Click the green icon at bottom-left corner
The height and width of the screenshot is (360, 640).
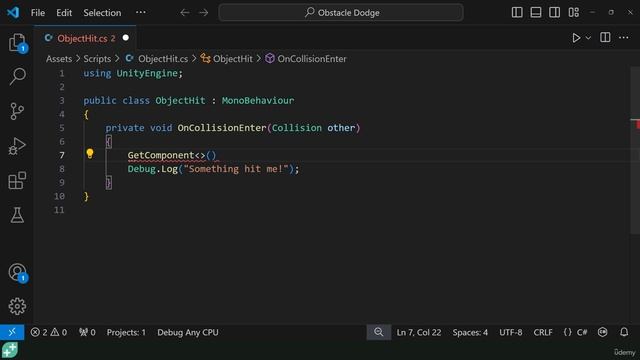[10, 350]
